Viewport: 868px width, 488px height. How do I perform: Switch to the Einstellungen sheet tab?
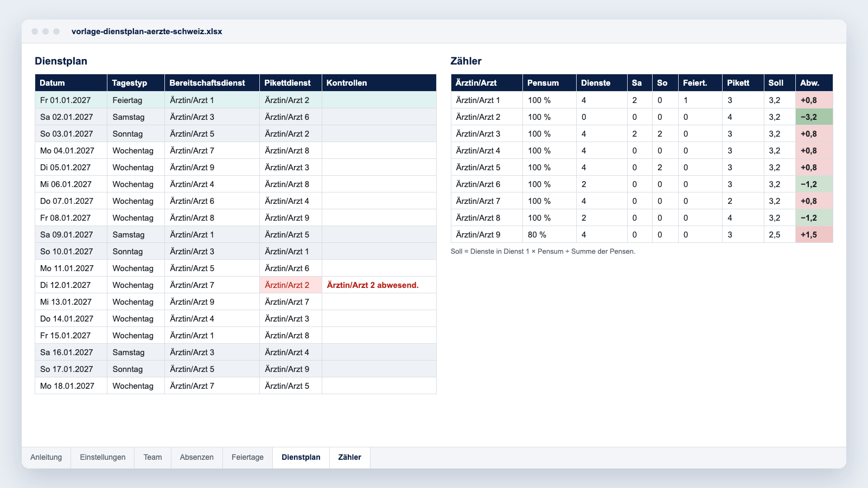[103, 457]
